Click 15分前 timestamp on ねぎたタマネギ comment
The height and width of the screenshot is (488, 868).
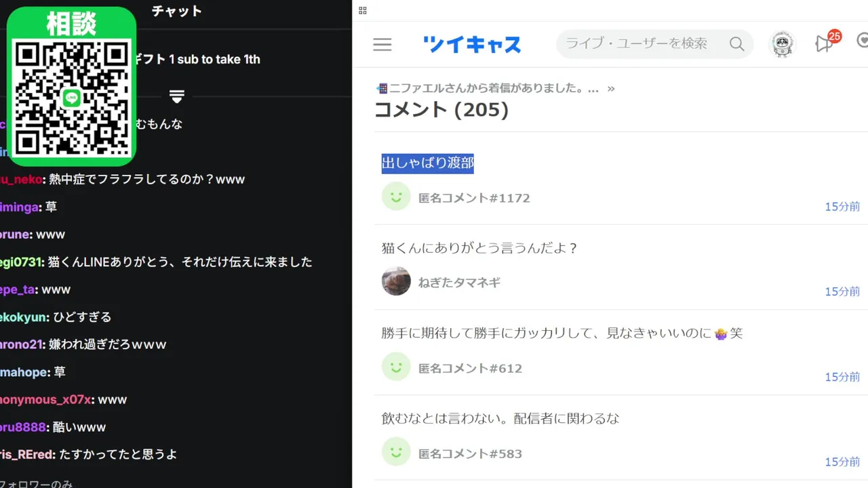point(842,291)
